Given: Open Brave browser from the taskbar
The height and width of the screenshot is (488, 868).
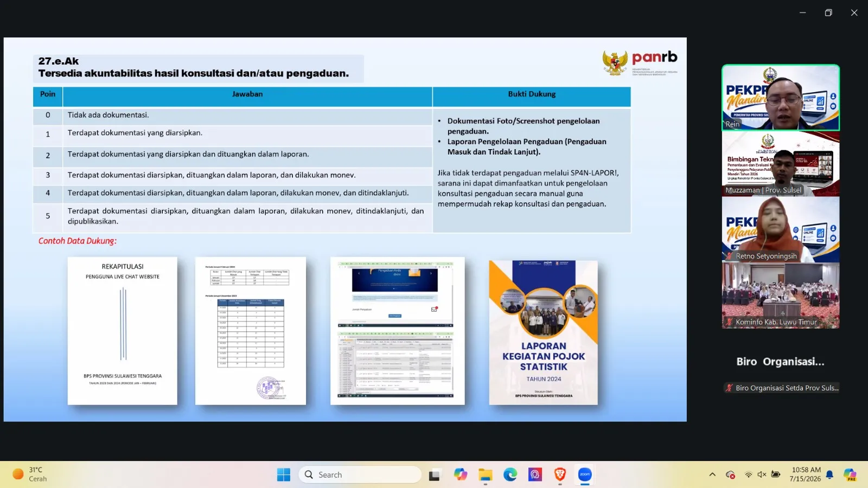Looking at the screenshot, I should [560, 475].
